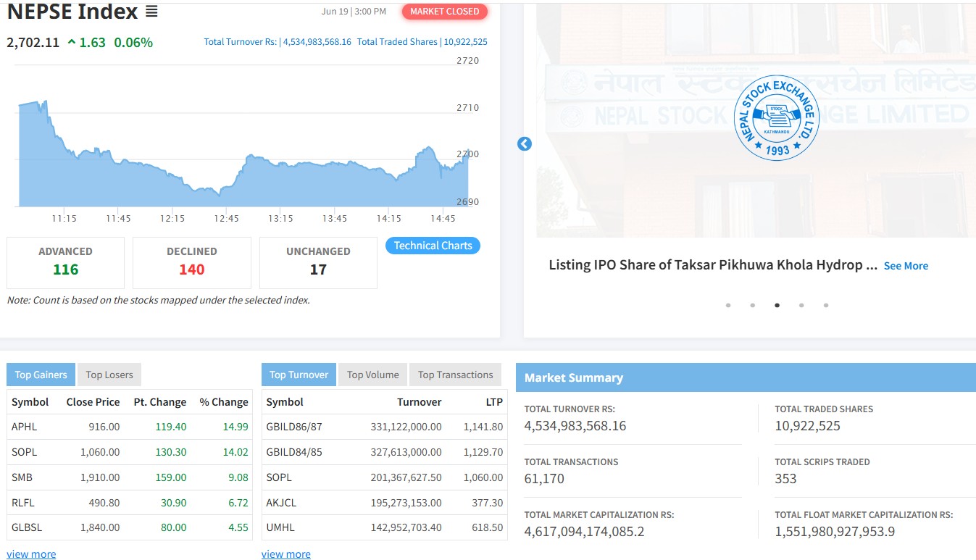Click the Market Summary header
976x560 pixels.
click(574, 377)
